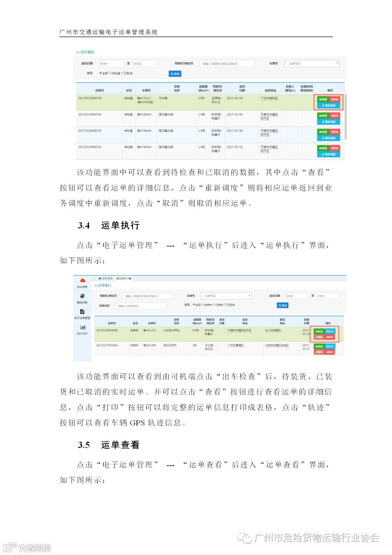Select 已取消 status radio in 出车确认 panel
Image resolution: width=392 pixels, height=555 pixels.
click(123, 73)
